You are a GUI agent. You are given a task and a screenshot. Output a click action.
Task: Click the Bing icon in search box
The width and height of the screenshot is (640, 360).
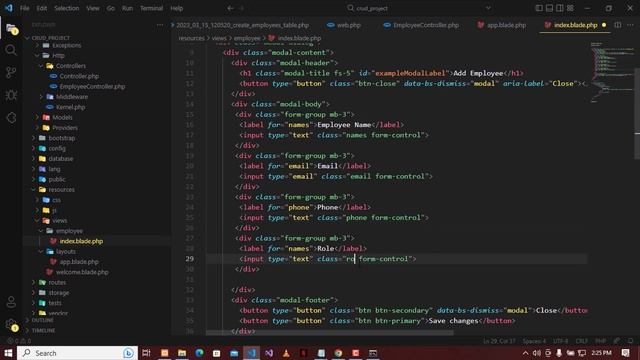click(x=128, y=353)
